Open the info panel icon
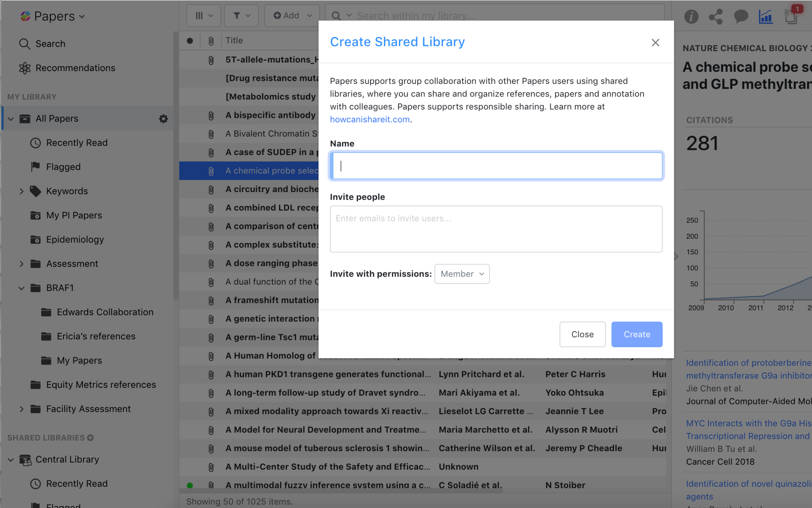The width and height of the screenshot is (812, 508). coord(691,16)
